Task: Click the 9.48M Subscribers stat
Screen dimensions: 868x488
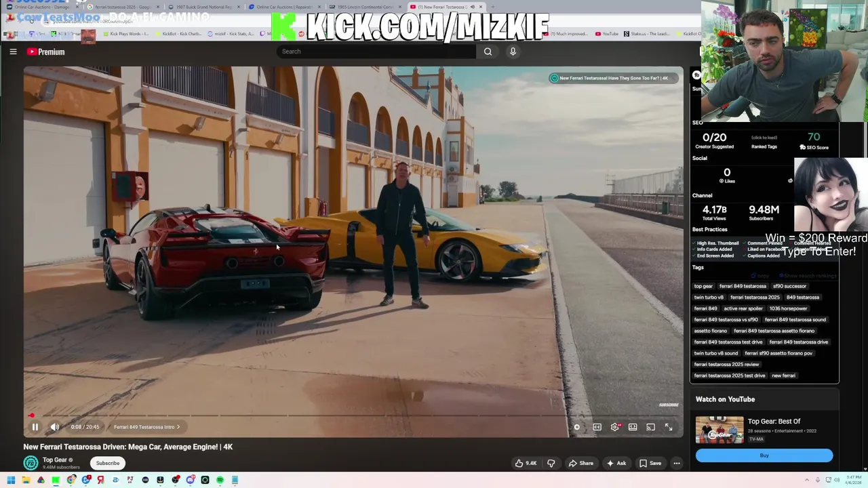Action: [764, 210]
